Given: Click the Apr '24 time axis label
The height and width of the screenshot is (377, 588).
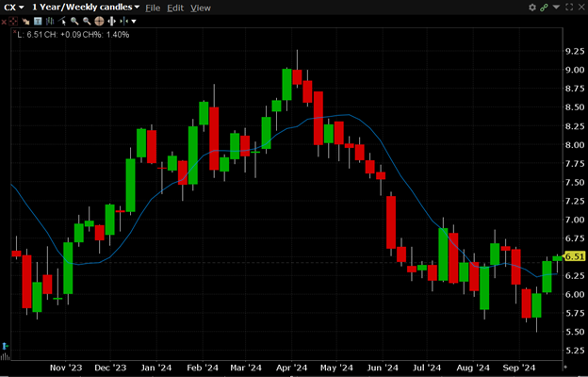Looking at the screenshot, I should pos(291,368).
